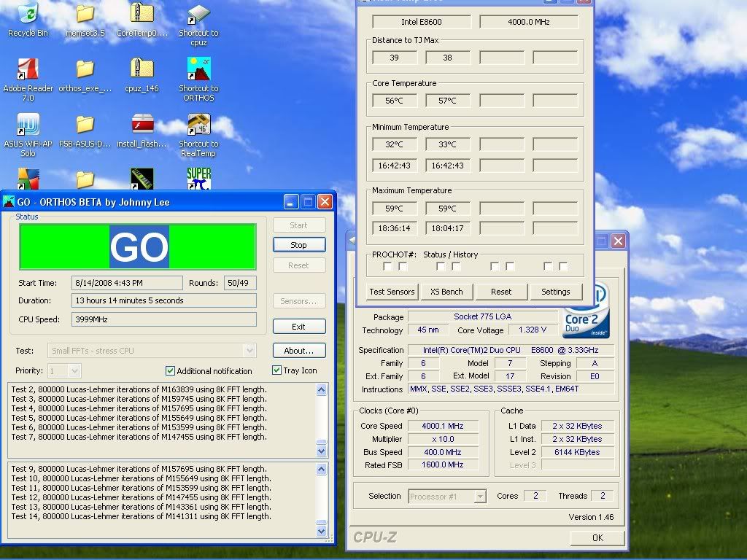
Task: Click the Core Voltage value '1.328 V'
Action: [533, 330]
